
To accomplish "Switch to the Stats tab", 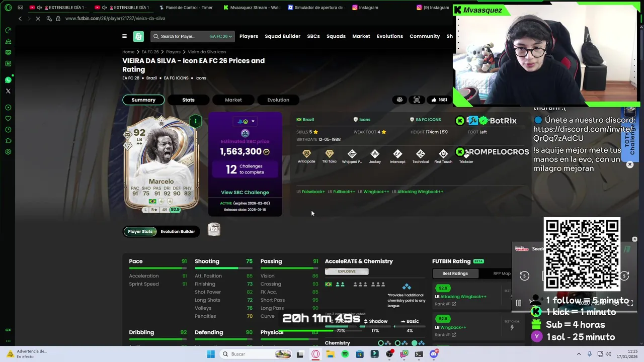I will pos(188,100).
